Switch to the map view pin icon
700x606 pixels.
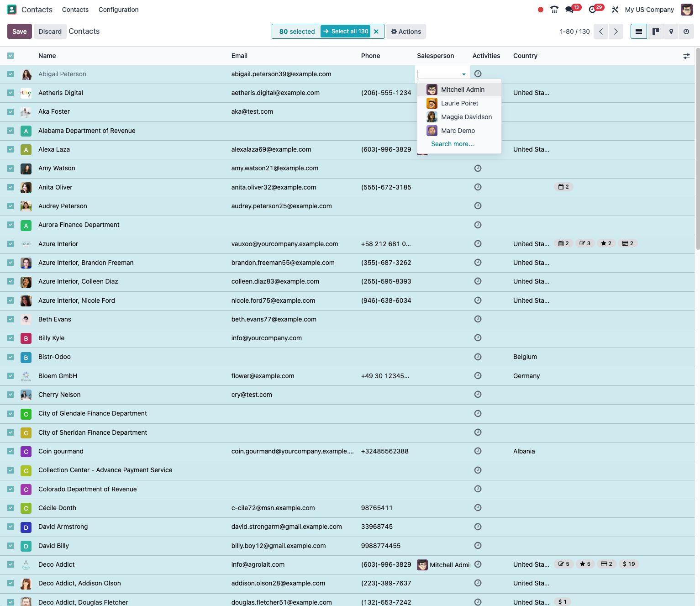671,32
